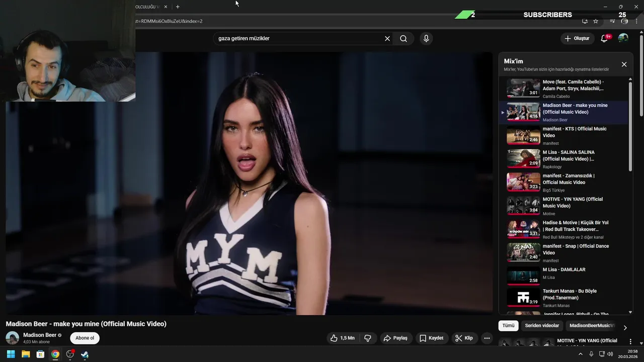This screenshot has width=644, height=362.
Task: Open options for MOTIVE - YIN YANG recommendation
Action: click(x=630, y=341)
